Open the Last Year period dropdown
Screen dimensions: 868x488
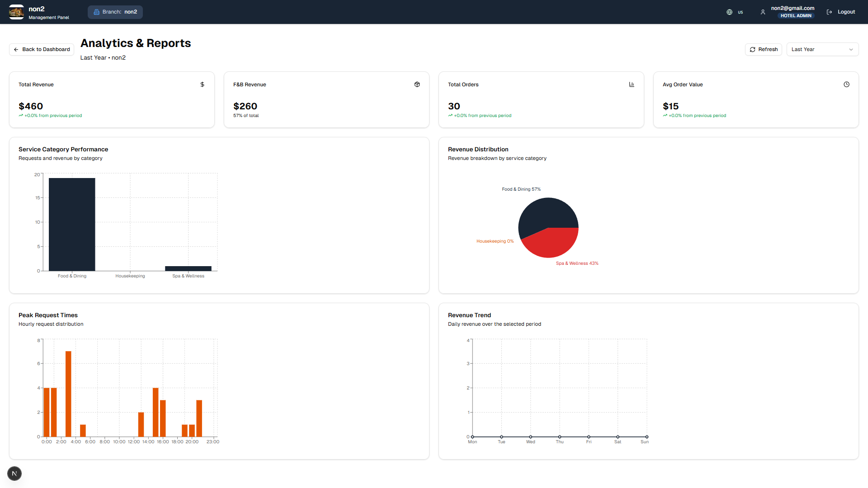(x=822, y=49)
